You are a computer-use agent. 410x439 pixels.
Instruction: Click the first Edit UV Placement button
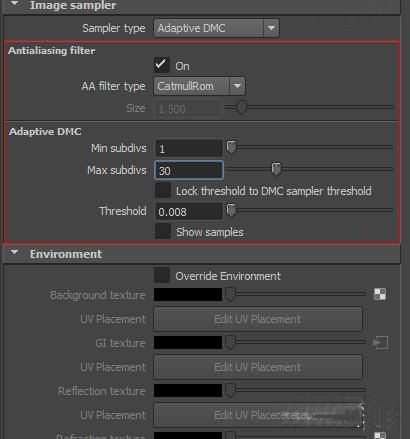coord(258,319)
